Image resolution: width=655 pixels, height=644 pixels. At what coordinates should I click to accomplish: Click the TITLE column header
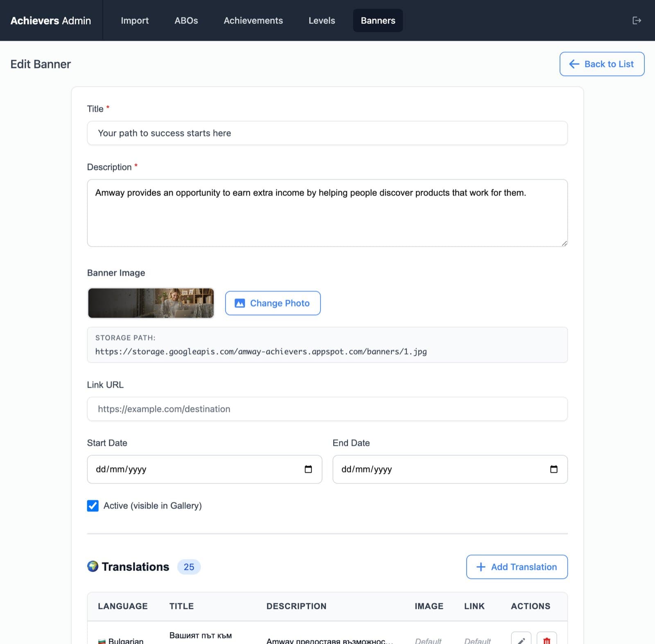(181, 606)
